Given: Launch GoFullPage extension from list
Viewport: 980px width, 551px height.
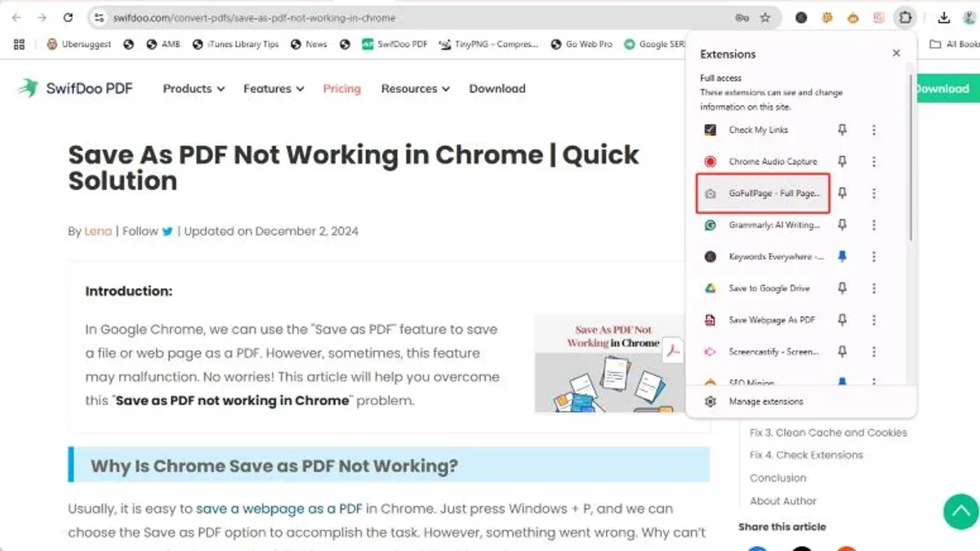Looking at the screenshot, I should click(763, 193).
